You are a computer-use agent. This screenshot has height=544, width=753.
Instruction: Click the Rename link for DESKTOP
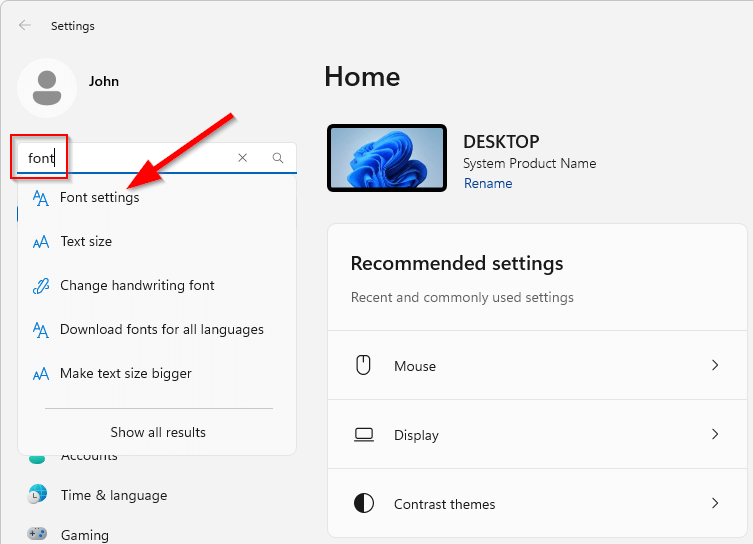[488, 183]
